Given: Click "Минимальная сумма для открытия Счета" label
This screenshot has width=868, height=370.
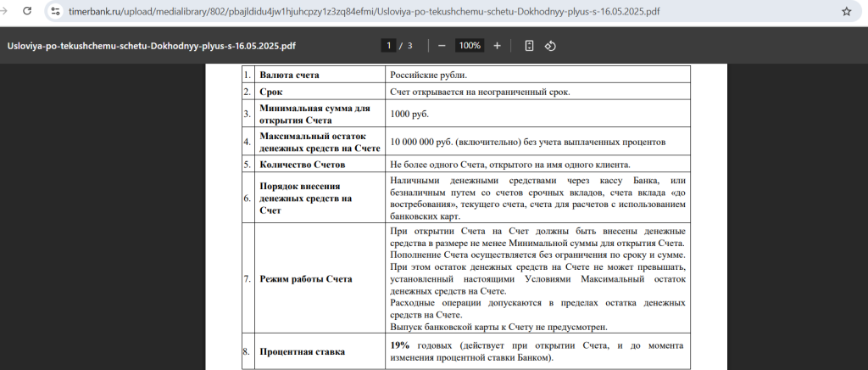Looking at the screenshot, I should [x=314, y=114].
